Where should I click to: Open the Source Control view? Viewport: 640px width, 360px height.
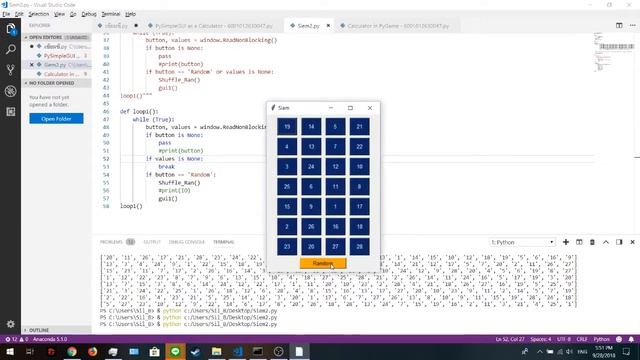(x=11, y=70)
